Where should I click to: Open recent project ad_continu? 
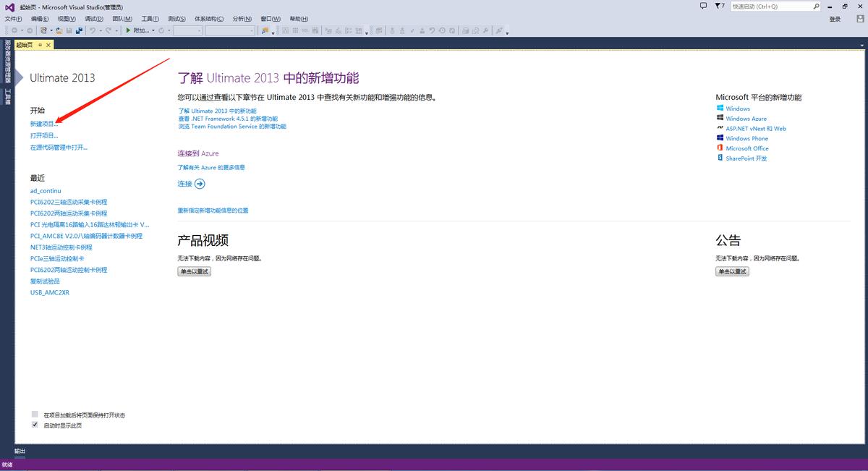click(46, 191)
